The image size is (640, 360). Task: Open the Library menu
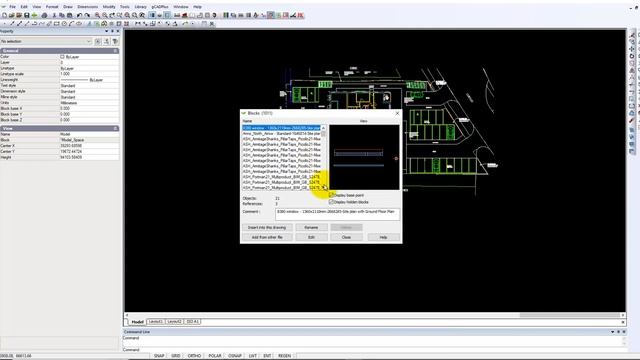click(x=140, y=7)
